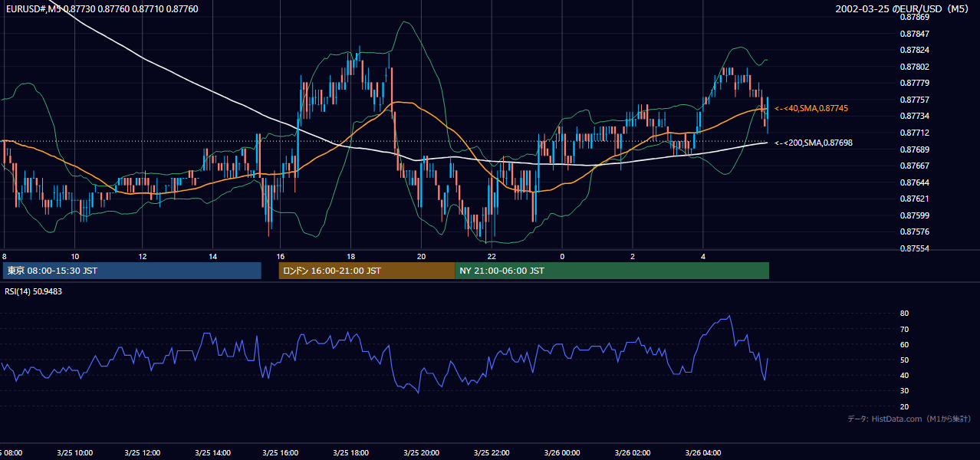Select the 東京 08:00-15:30 JST session bar

[132, 271]
